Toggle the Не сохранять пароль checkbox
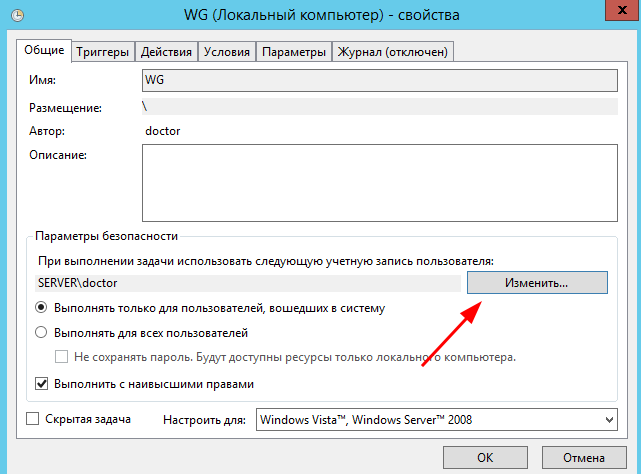Screen dimensions: 641x474 pyautogui.click(x=61, y=357)
